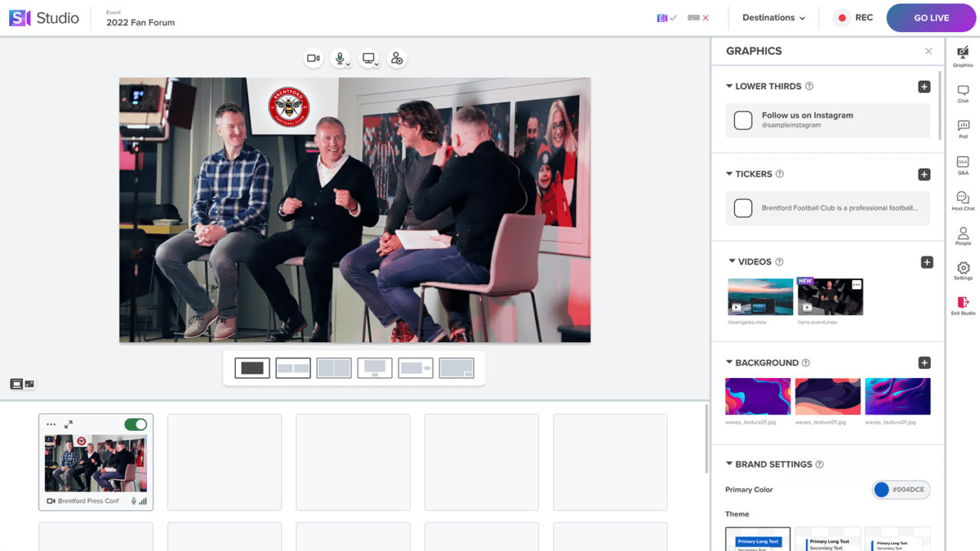
Task: Select the second brand theme preview
Action: pyautogui.click(x=828, y=539)
